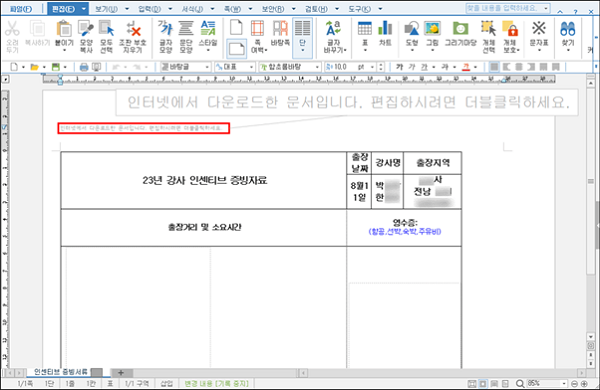Open the 쪽(W) menu
The image size is (600, 390).
(x=232, y=9)
